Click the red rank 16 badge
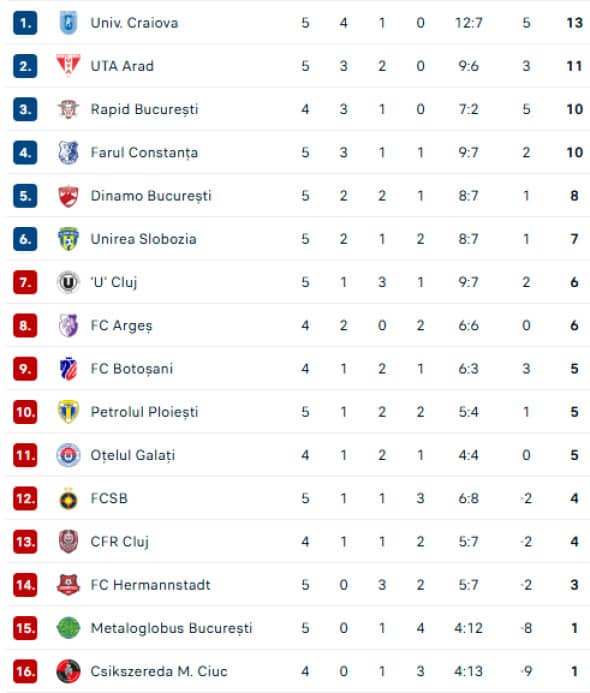This screenshot has width=590, height=693. (25, 671)
